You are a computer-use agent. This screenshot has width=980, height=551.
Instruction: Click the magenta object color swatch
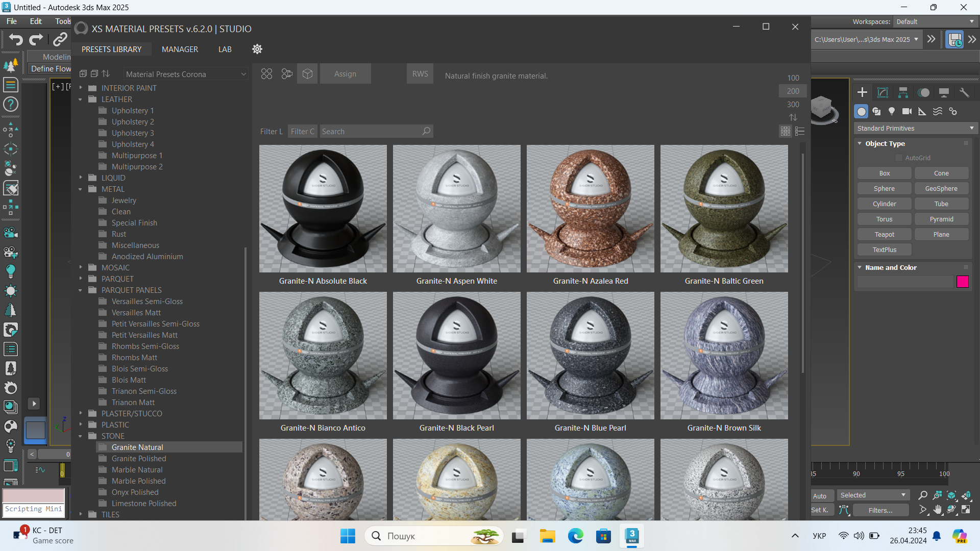click(x=962, y=282)
